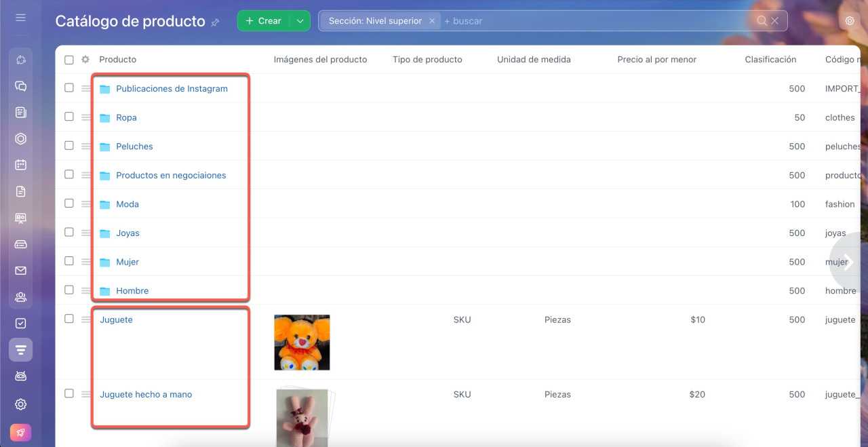Check the Mujer row checkbox
This screenshot has height=447, width=868.
pos(69,260)
